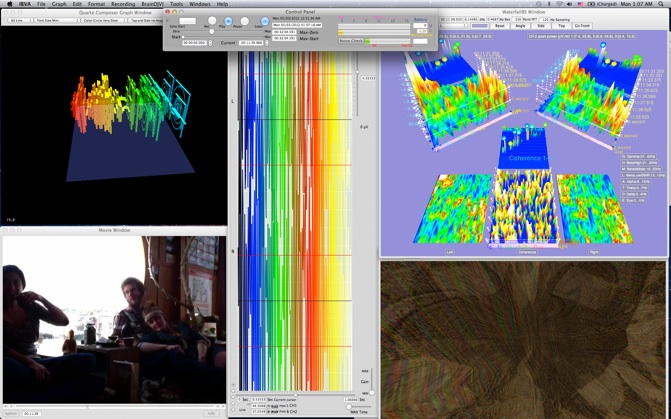
Task: Open the Waterfall channel popup menu
Action: (453, 26)
